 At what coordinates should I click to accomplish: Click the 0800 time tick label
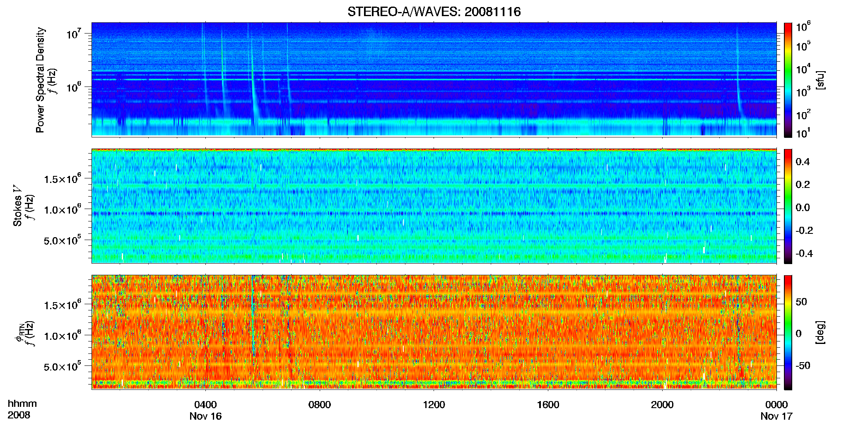point(320,405)
